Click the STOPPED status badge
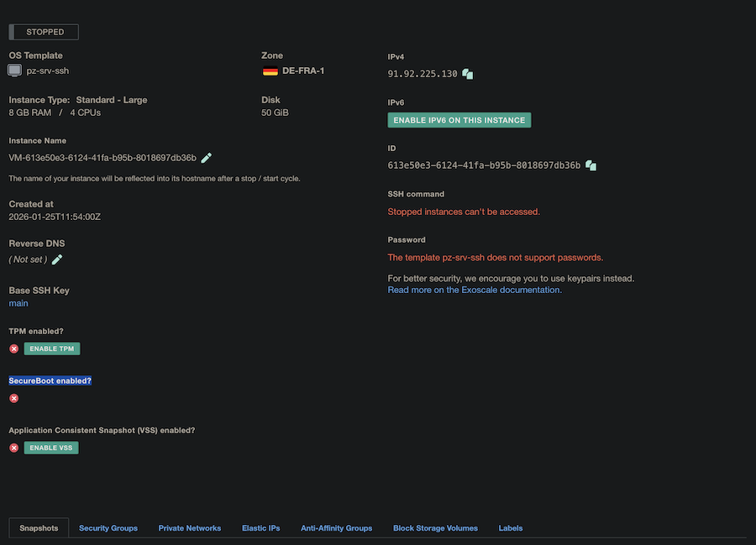This screenshot has height=545, width=756. (x=44, y=32)
